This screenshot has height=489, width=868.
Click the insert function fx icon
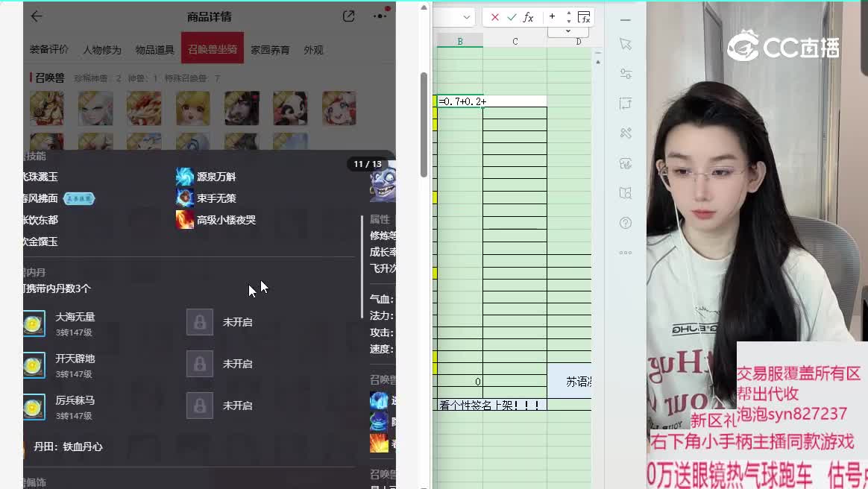(528, 16)
